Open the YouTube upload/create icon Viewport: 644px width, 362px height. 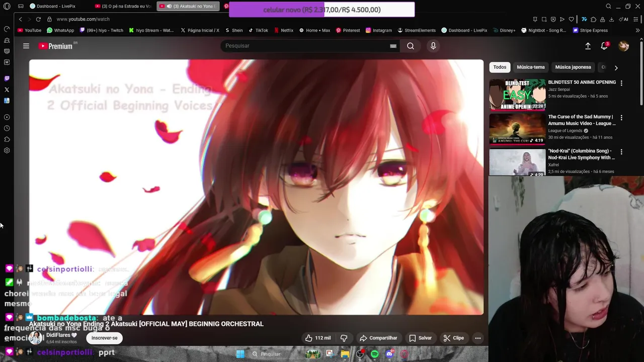(588, 46)
